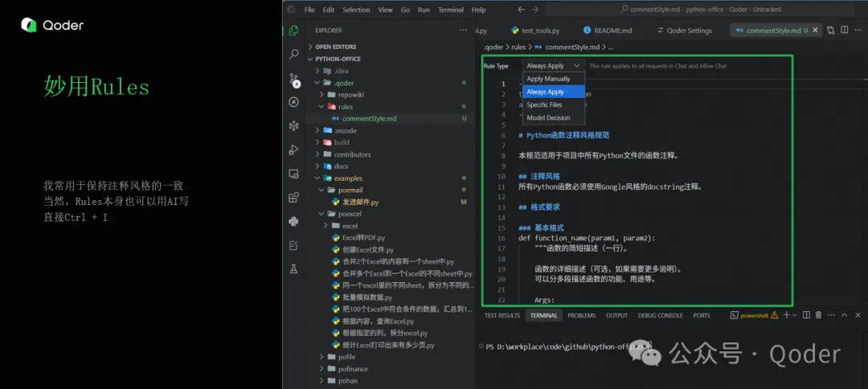Switch to Qoder Settings tab
This screenshot has width=868, height=389.
[x=684, y=31]
